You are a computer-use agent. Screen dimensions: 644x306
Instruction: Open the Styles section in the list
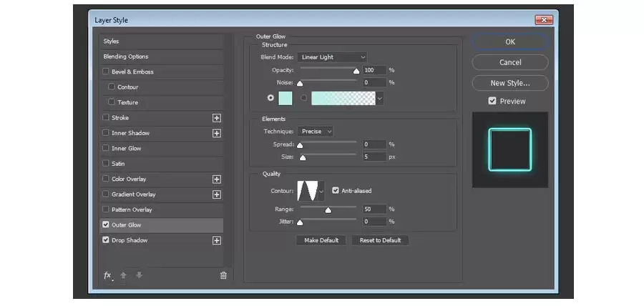162,41
